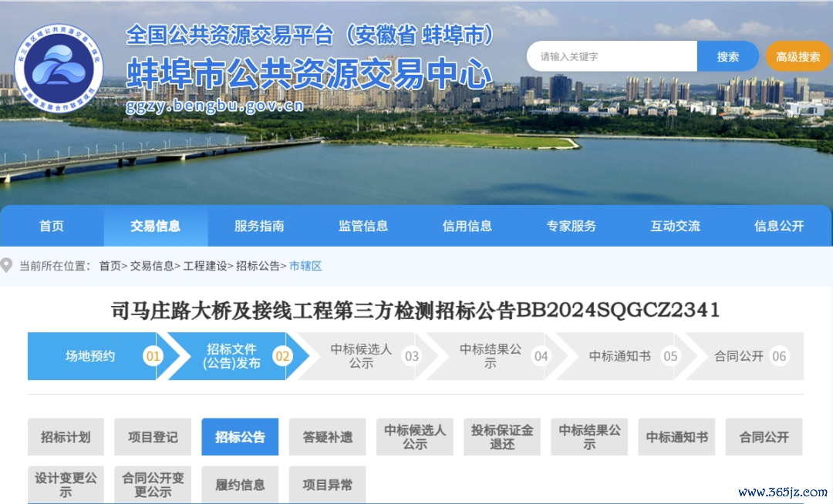
Task: Click the location pin icon in breadcrumb
Action: click(6, 265)
